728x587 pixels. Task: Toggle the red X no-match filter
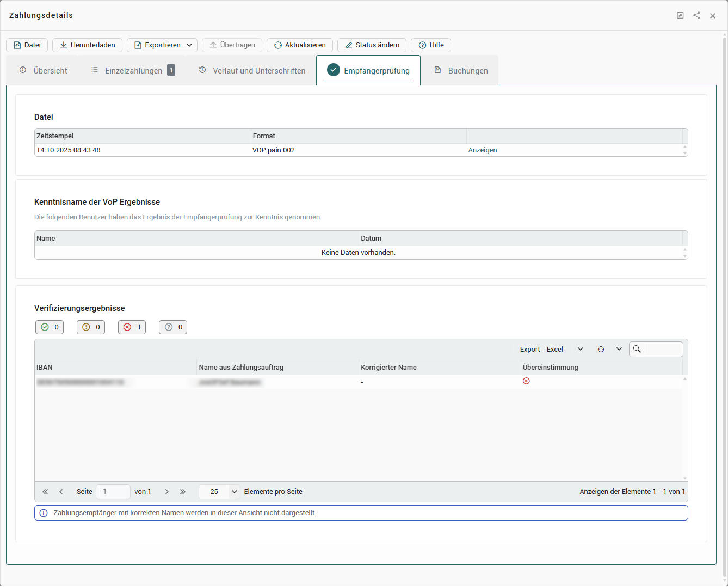click(x=132, y=327)
